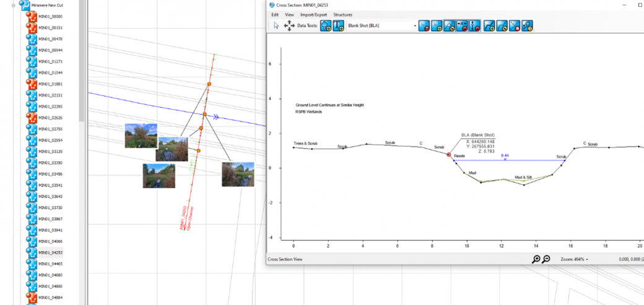The width and height of the screenshot is (644, 305).
Task: Open the rightmost photo thumbnail on map
Action: (238, 174)
